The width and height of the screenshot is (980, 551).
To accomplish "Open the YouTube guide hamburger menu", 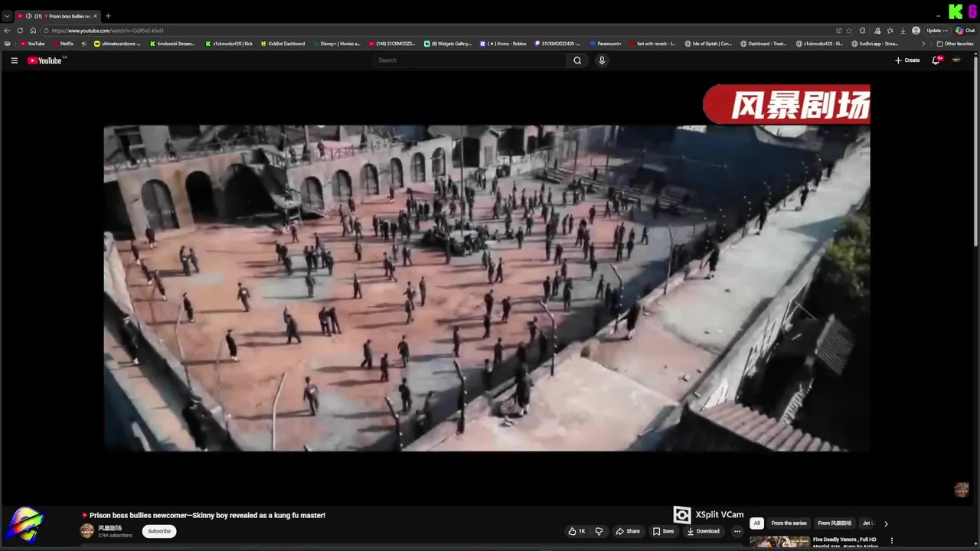I will coord(14,60).
